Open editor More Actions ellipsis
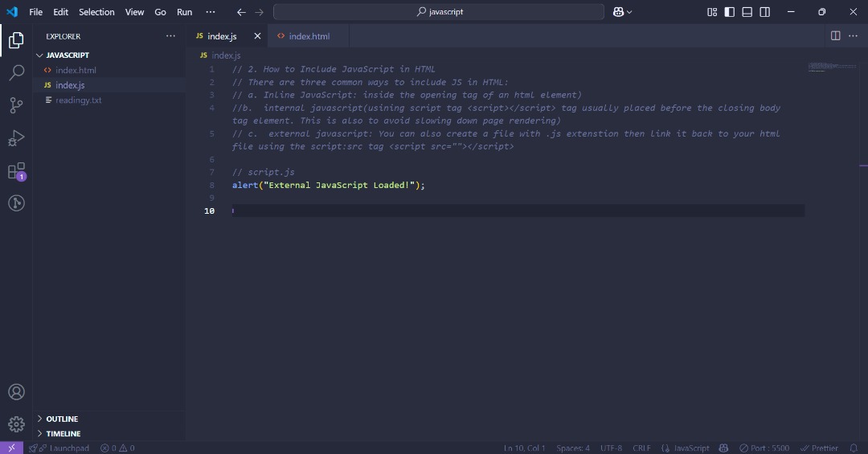This screenshot has height=454, width=868. [x=853, y=35]
